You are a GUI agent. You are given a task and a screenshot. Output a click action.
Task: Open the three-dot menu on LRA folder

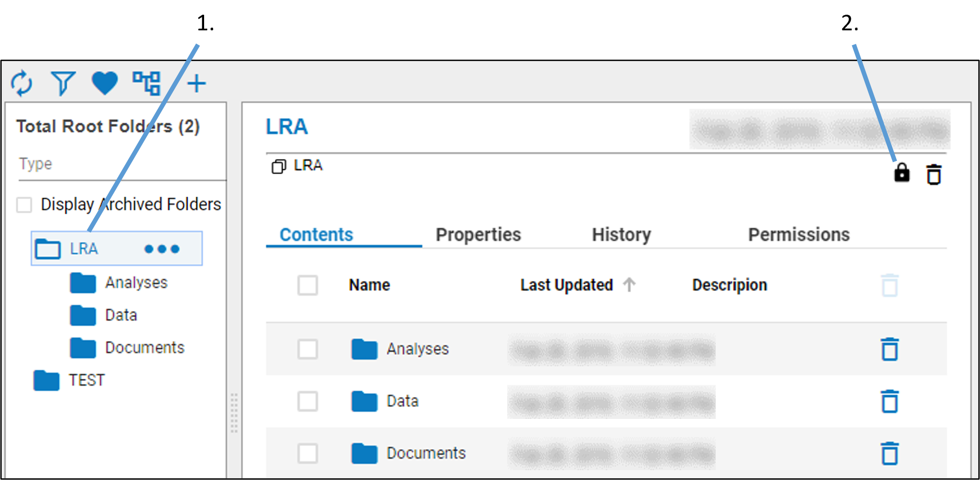(x=162, y=249)
